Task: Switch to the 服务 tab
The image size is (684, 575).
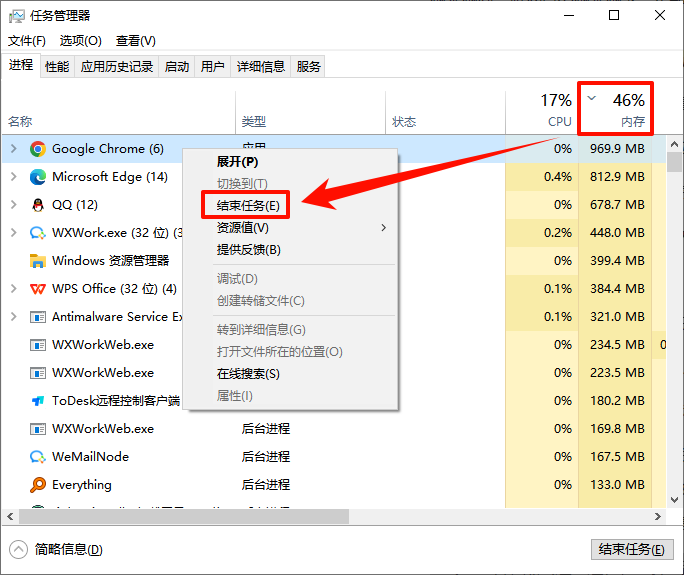Action: pos(308,67)
